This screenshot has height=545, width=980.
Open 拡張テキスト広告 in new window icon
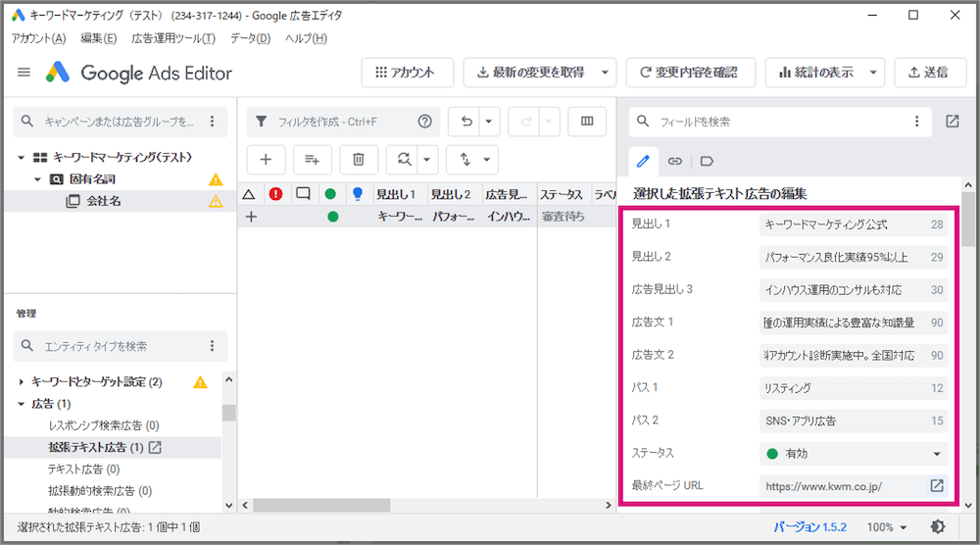(155, 448)
